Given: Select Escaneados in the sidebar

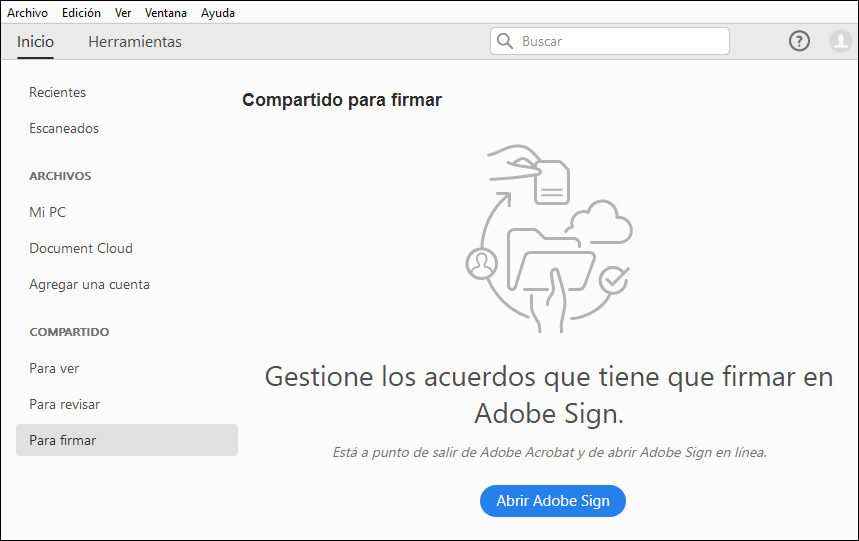Looking at the screenshot, I should (64, 128).
